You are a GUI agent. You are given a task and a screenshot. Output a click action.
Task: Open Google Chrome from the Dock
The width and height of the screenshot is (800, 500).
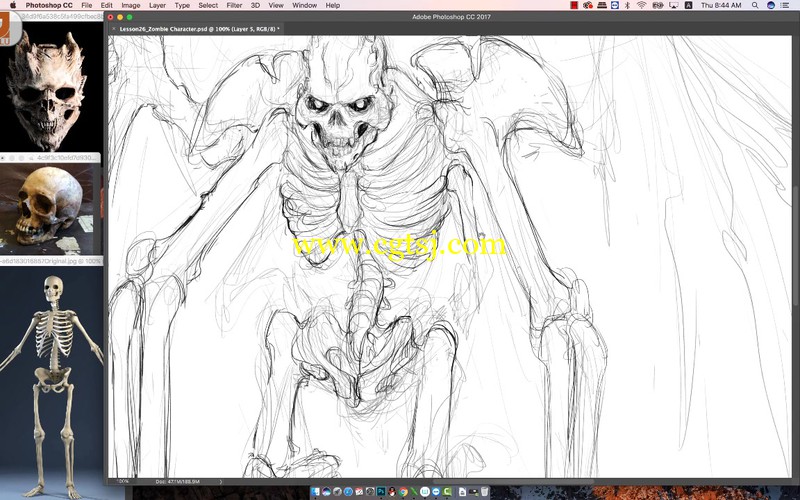pyautogui.click(x=403, y=492)
